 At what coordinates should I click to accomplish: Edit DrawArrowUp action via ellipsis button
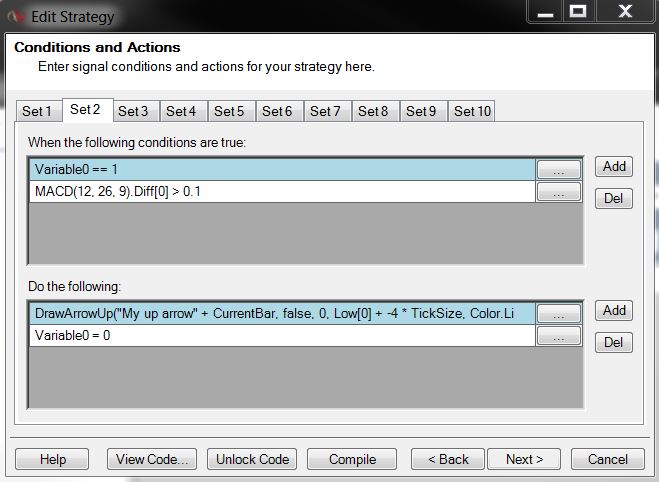559,313
